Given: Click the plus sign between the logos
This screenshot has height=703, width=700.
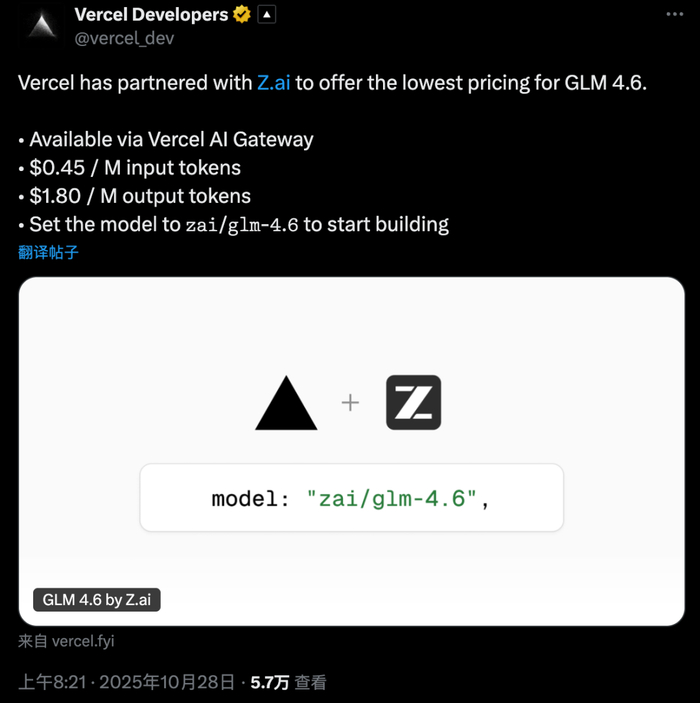Looking at the screenshot, I should point(350,403).
